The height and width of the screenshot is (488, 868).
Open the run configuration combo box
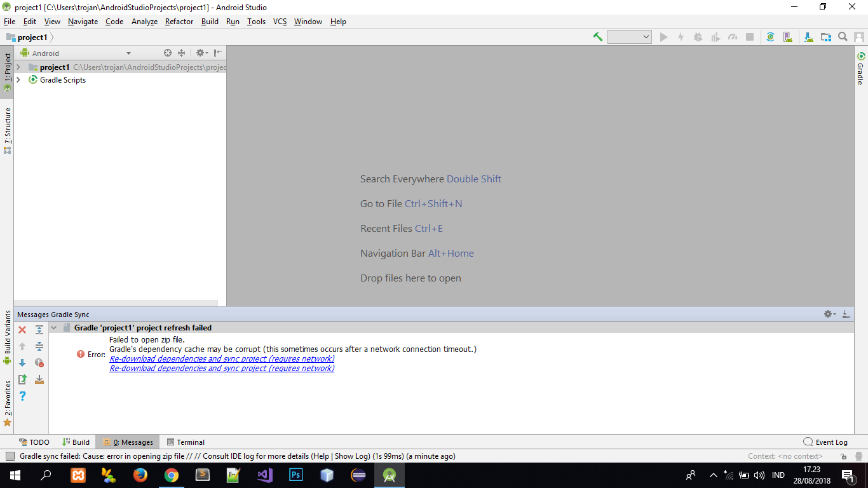coord(630,37)
